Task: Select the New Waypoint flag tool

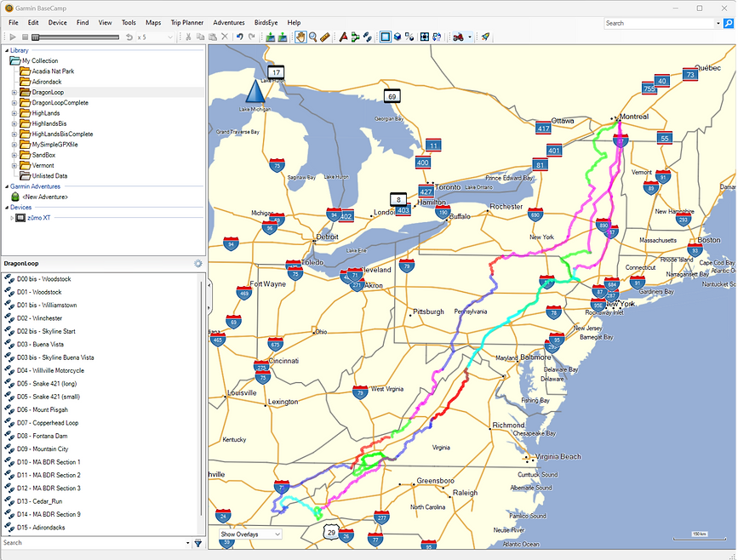Action: point(343,37)
